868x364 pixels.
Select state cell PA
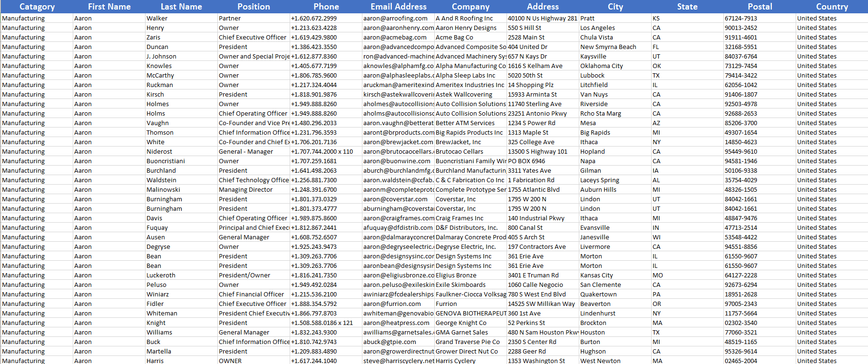687,294
